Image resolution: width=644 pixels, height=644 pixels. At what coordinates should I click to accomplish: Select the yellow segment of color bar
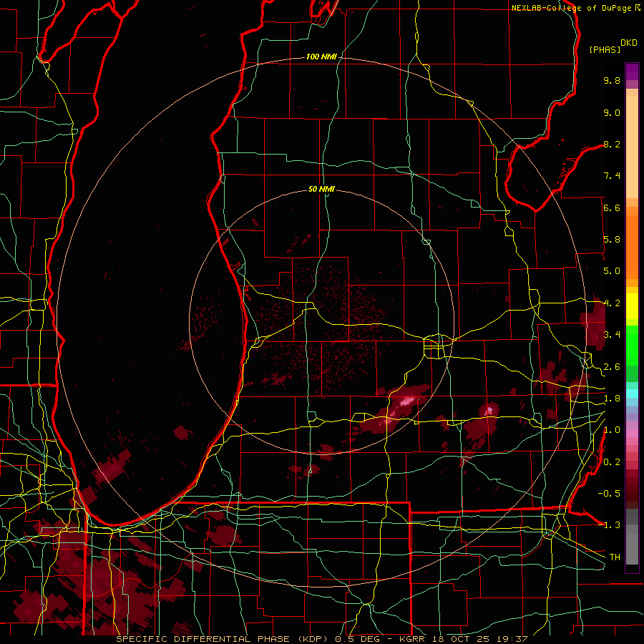632,306
